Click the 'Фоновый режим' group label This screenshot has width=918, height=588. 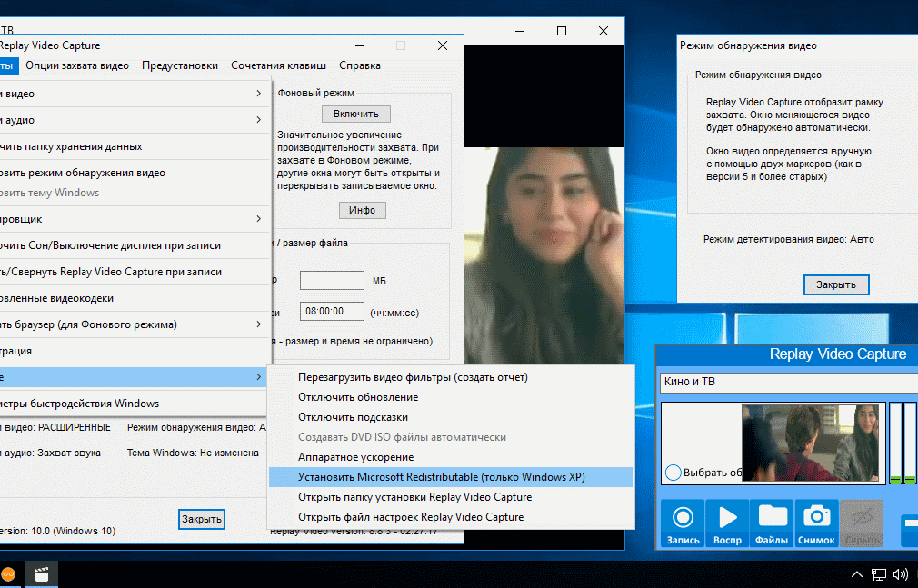[316, 93]
